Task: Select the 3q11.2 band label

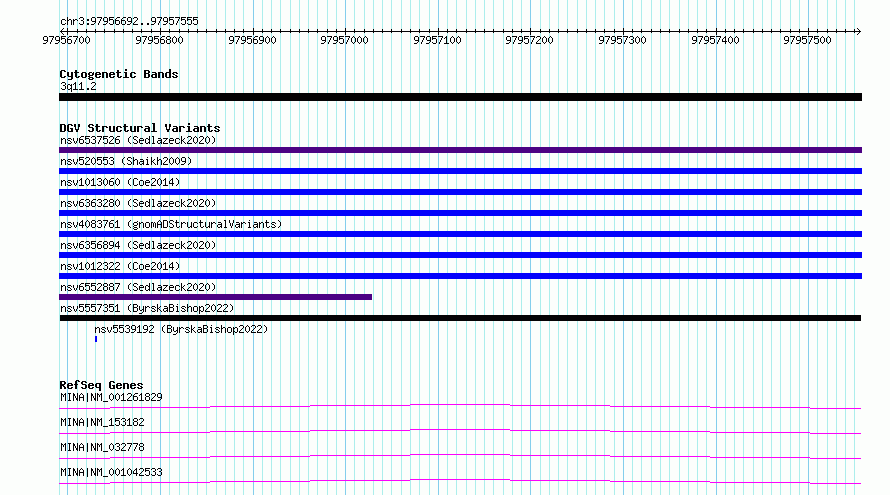Action: (x=78, y=86)
